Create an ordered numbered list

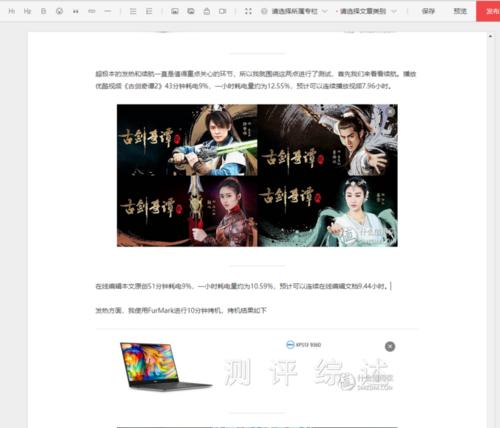point(149,11)
